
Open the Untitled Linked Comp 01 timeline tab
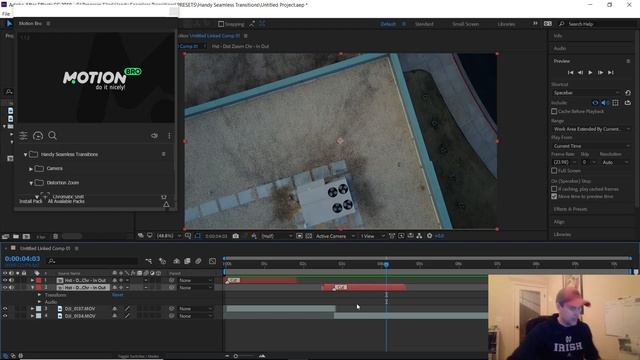[45, 248]
